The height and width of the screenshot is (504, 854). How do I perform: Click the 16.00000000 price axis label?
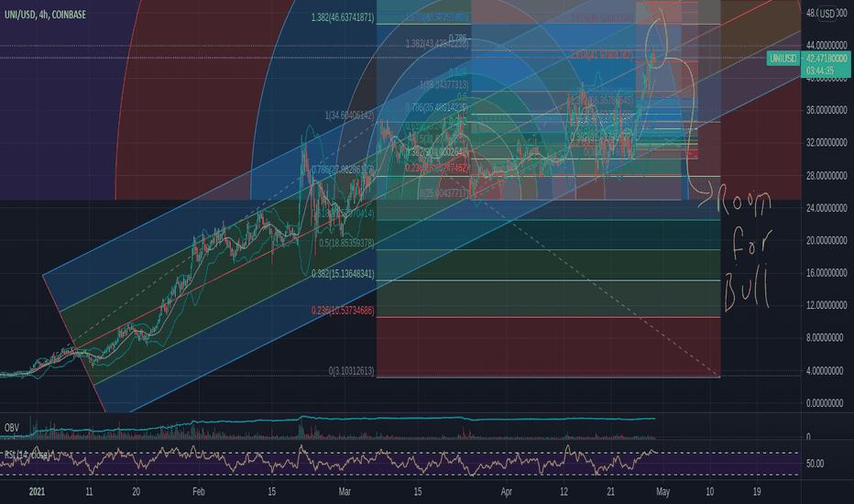coord(827,273)
